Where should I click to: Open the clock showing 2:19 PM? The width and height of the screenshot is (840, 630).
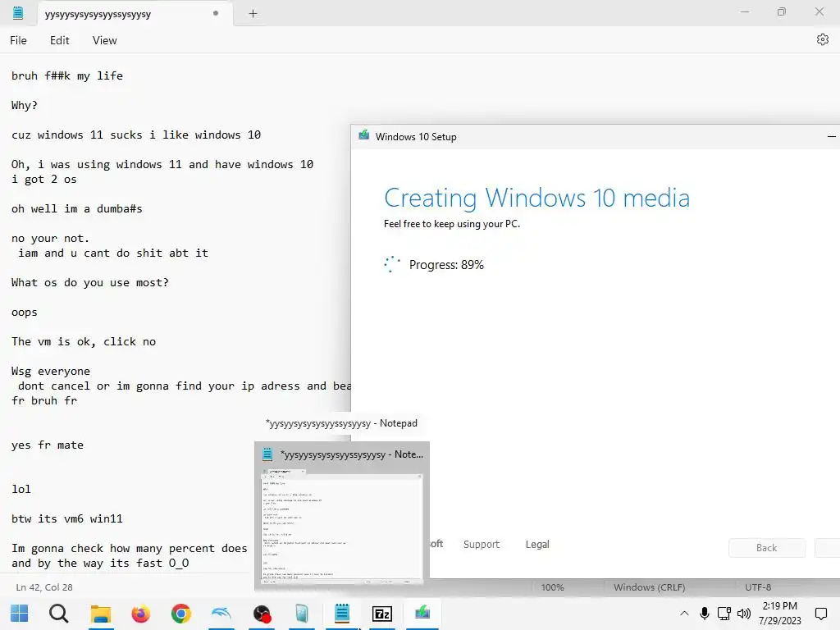(x=779, y=614)
